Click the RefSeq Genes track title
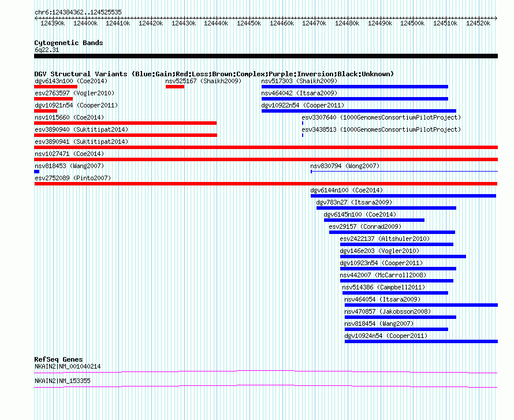 pyautogui.click(x=58, y=359)
